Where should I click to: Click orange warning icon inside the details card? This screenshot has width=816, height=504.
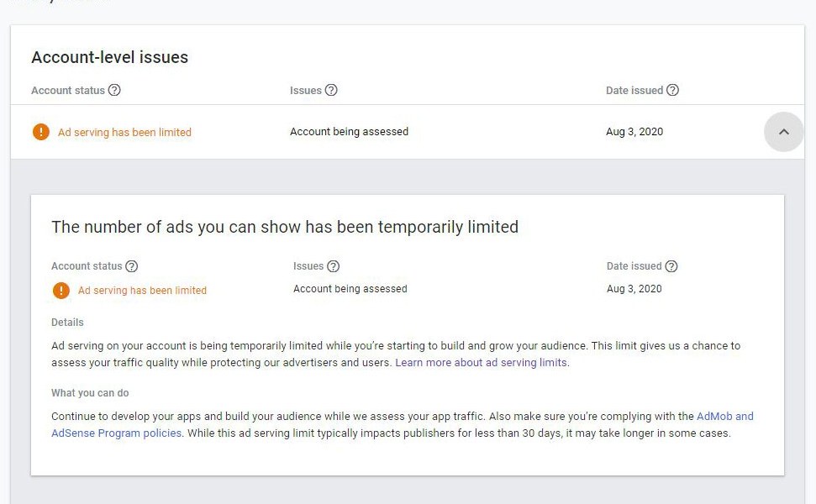[61, 291]
